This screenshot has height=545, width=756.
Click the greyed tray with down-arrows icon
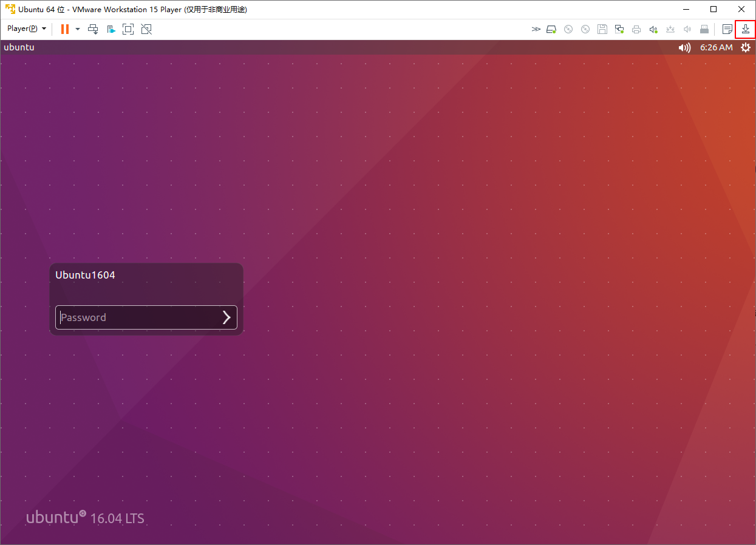670,29
